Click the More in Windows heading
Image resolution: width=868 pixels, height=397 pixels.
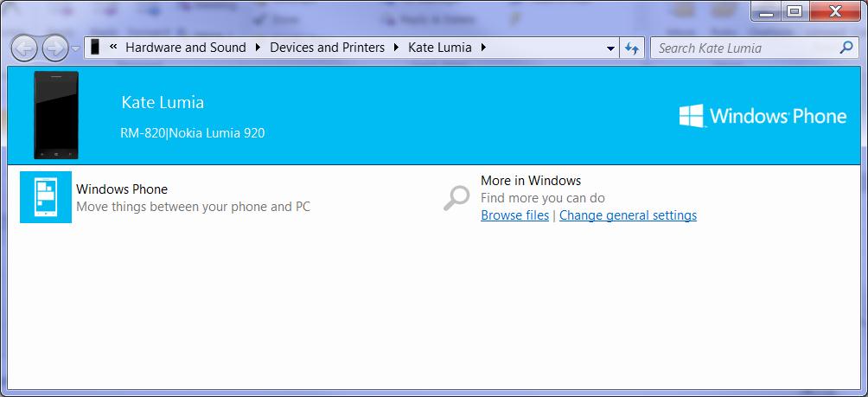tap(531, 181)
